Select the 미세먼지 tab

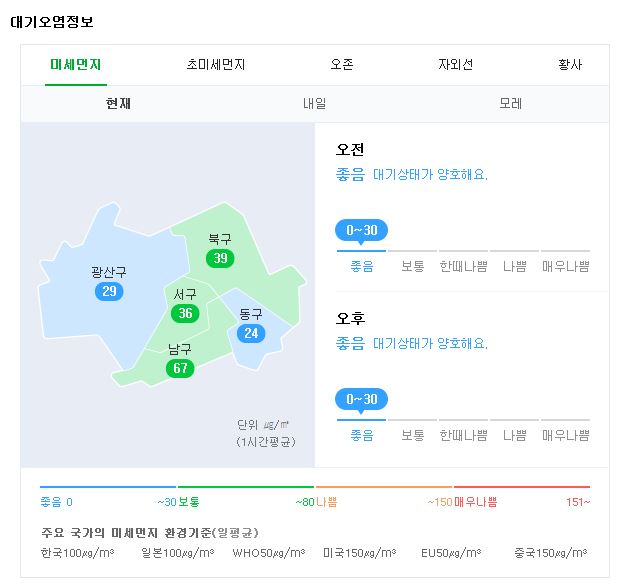click(76, 65)
